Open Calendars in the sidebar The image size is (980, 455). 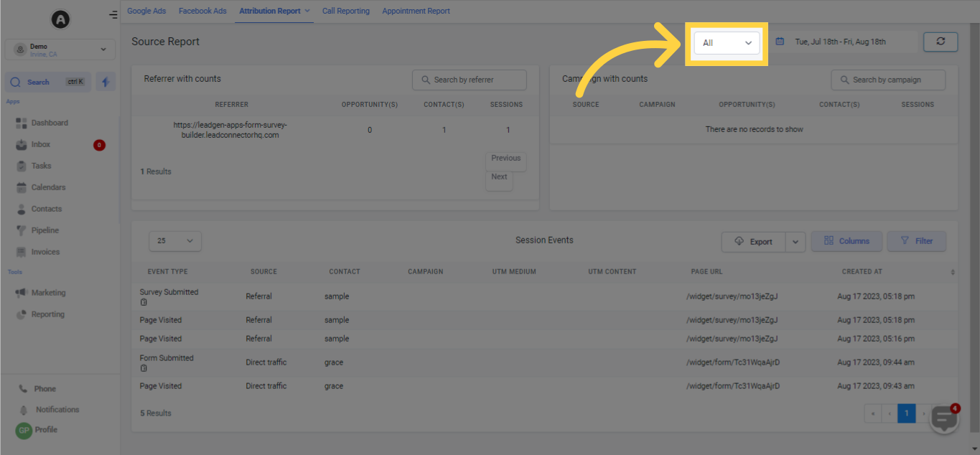[48, 187]
